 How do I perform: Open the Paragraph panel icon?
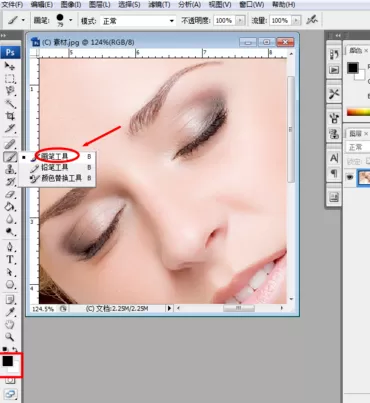tap(334, 173)
